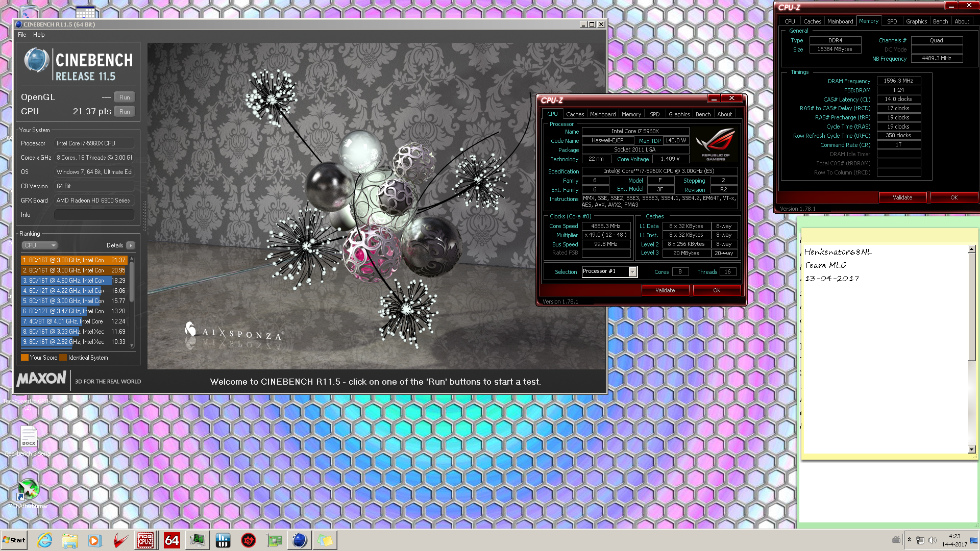The width and height of the screenshot is (980, 551).
Task: Select ranking row 9, 8C/16T @ 2.92 GHz
Action: click(74, 342)
